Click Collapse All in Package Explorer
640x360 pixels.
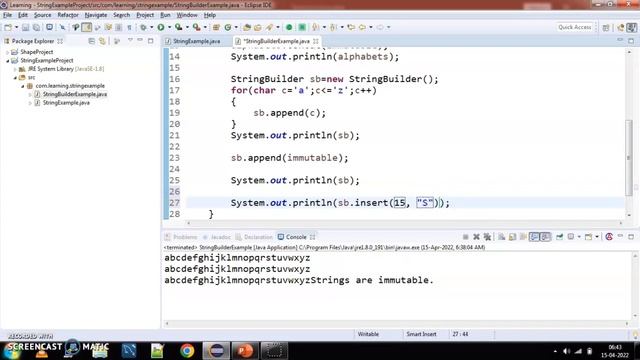point(91,41)
